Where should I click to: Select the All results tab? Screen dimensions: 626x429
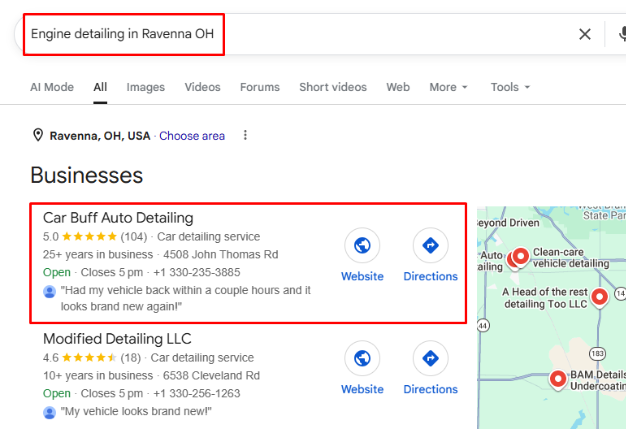[x=100, y=87]
